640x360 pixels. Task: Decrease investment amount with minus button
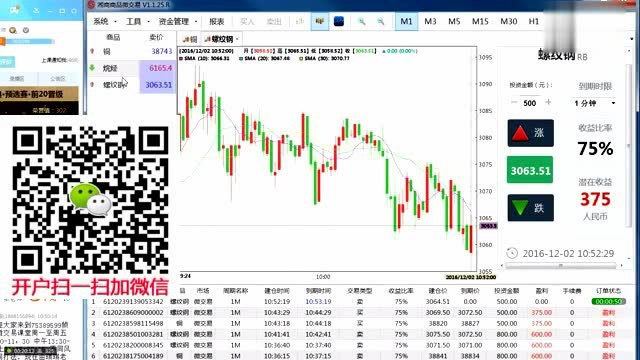pyautogui.click(x=514, y=102)
